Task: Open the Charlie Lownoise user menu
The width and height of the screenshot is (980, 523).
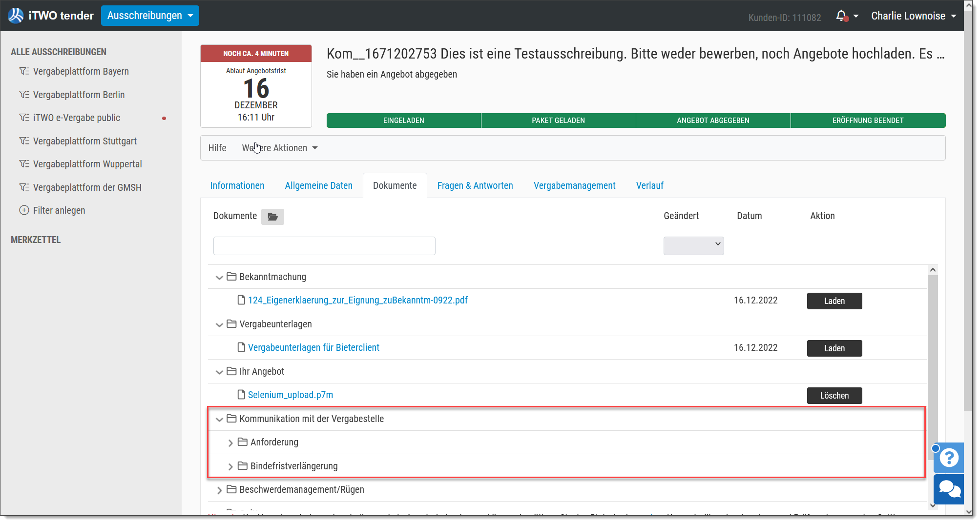Action: point(914,16)
